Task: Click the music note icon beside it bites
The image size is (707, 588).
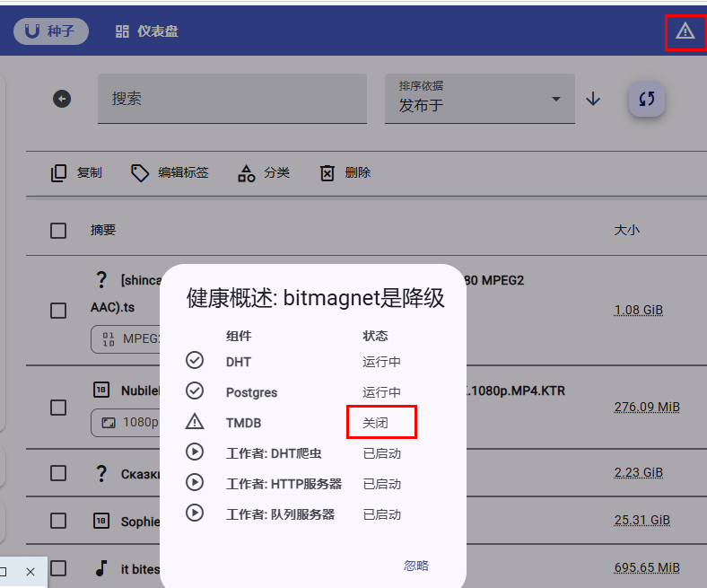Action: (101, 568)
